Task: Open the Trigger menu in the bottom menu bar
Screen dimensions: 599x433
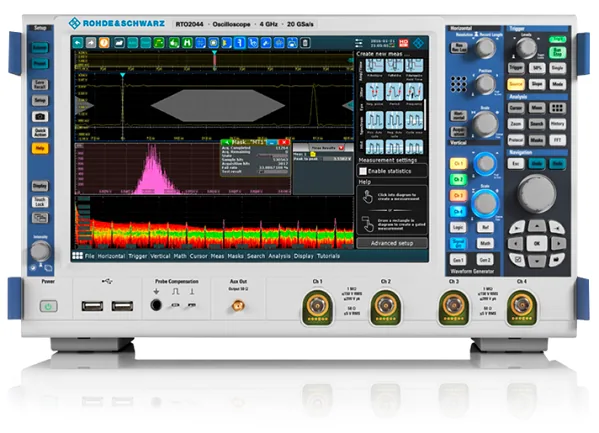Action: pos(138,256)
